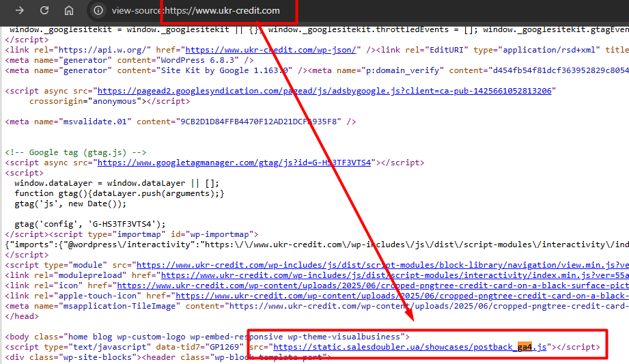Click the window._googlesitekit script line
Screen dimensions: 629x364
[x=320, y=29]
